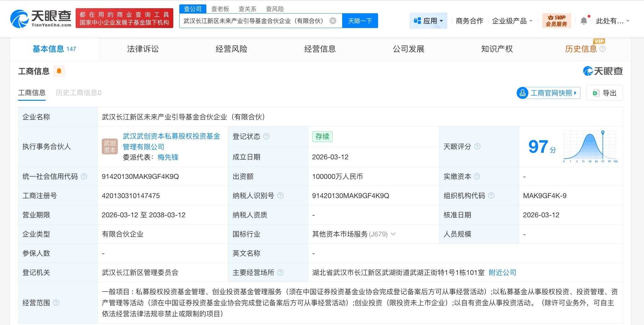Click the company name search field
This screenshot has height=325, width=644.
tap(254, 21)
